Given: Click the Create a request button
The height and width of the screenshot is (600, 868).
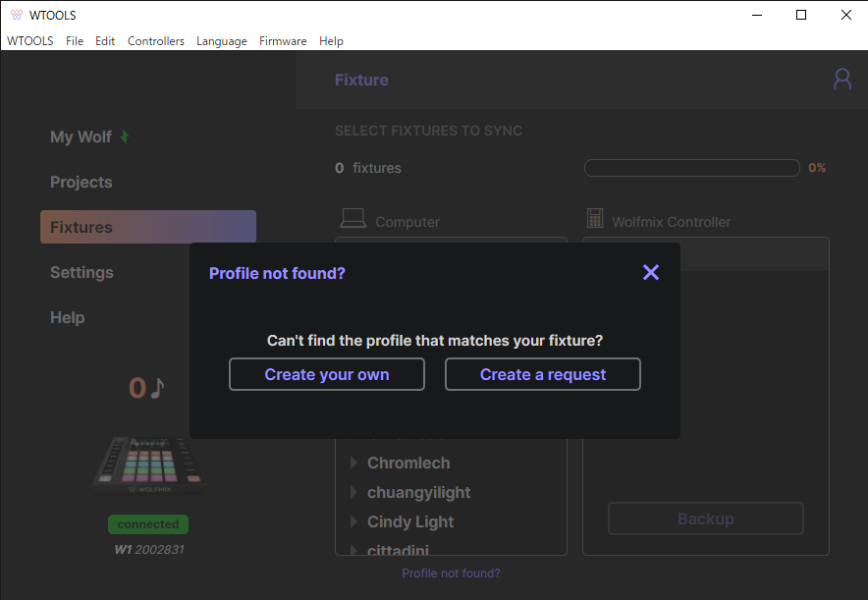Looking at the screenshot, I should pos(542,374).
